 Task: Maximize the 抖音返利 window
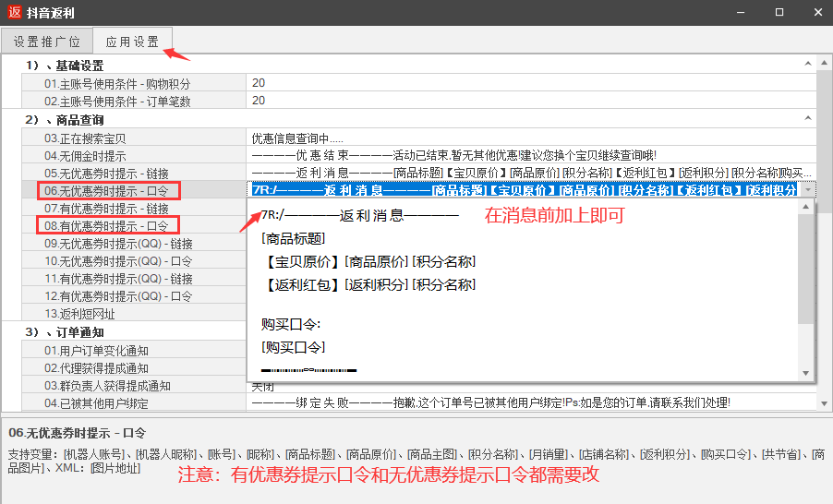(x=779, y=12)
